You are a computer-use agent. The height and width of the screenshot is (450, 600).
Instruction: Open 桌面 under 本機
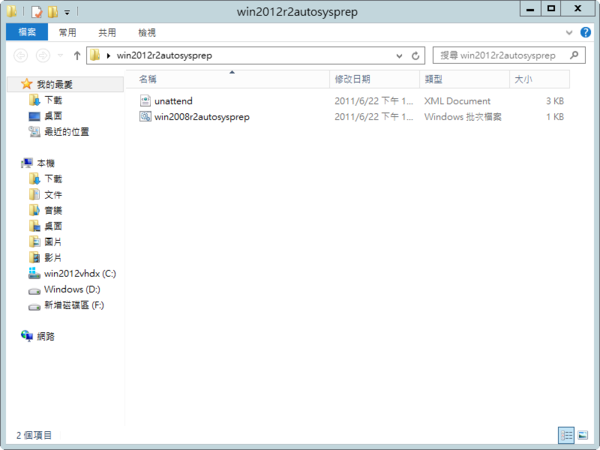click(x=53, y=226)
